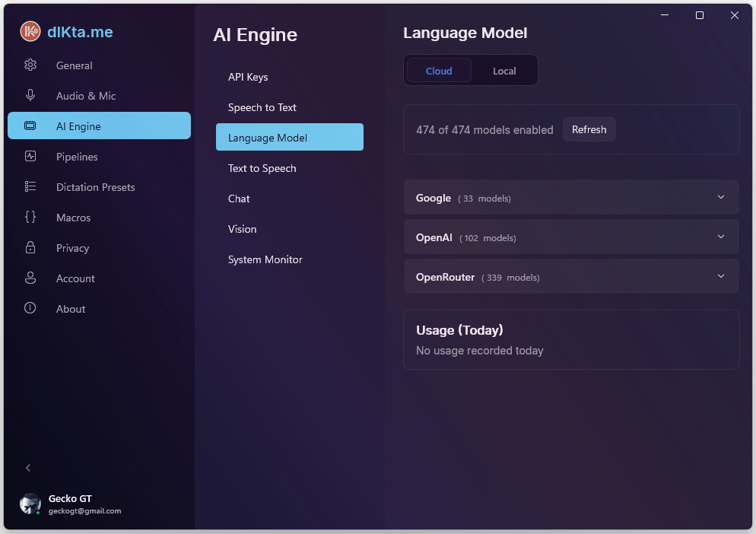
Task: Open Chat settings
Action: (290, 199)
